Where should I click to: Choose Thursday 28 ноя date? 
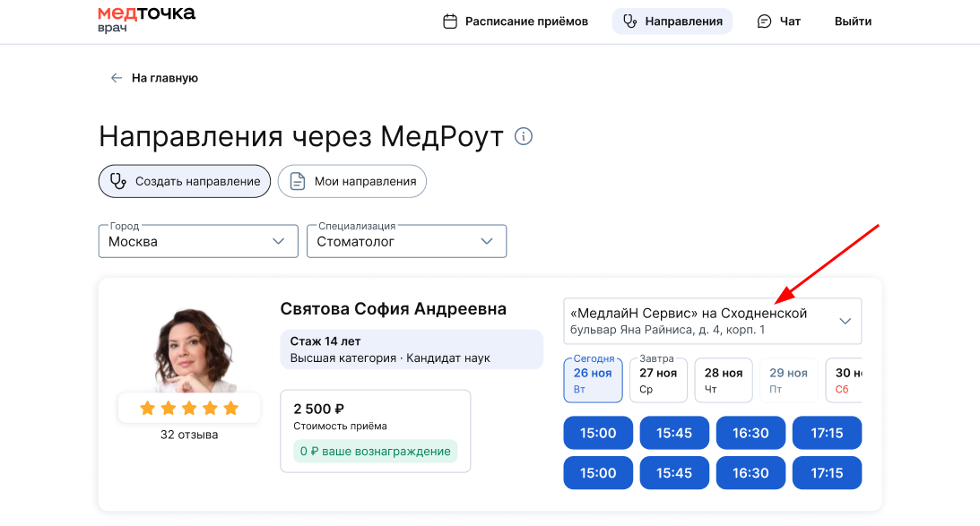723,380
